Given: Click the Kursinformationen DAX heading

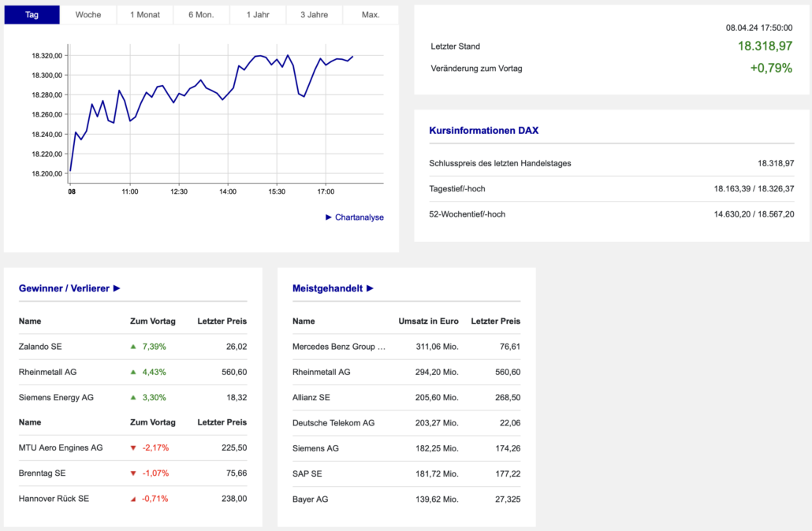Looking at the screenshot, I should [x=484, y=131].
